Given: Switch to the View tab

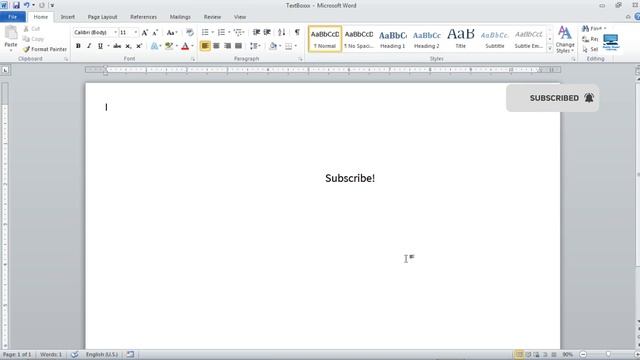Looking at the screenshot, I should [240, 17].
